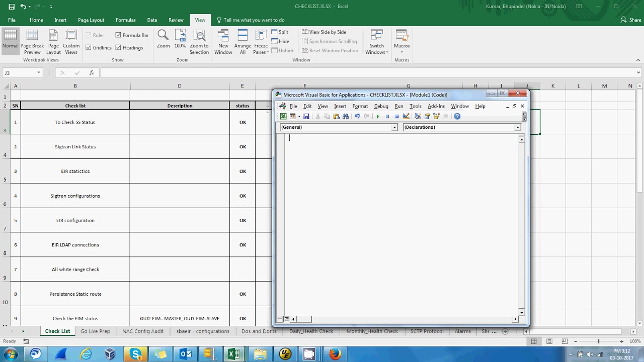The width and height of the screenshot is (644, 362).
Task: Open New Window in ribbon
Action: [x=223, y=42]
